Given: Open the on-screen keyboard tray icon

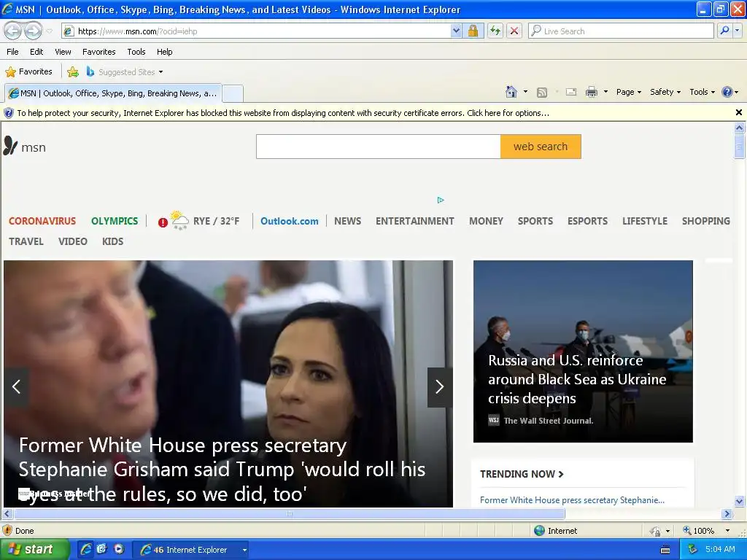Looking at the screenshot, I should tap(665, 550).
